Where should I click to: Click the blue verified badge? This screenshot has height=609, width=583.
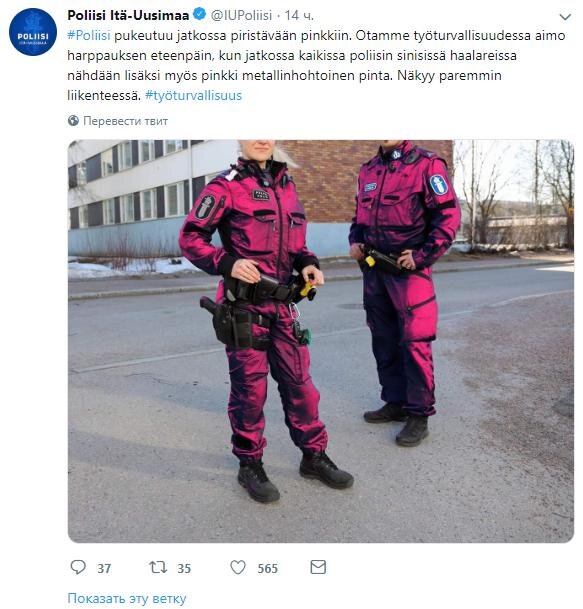tap(200, 15)
